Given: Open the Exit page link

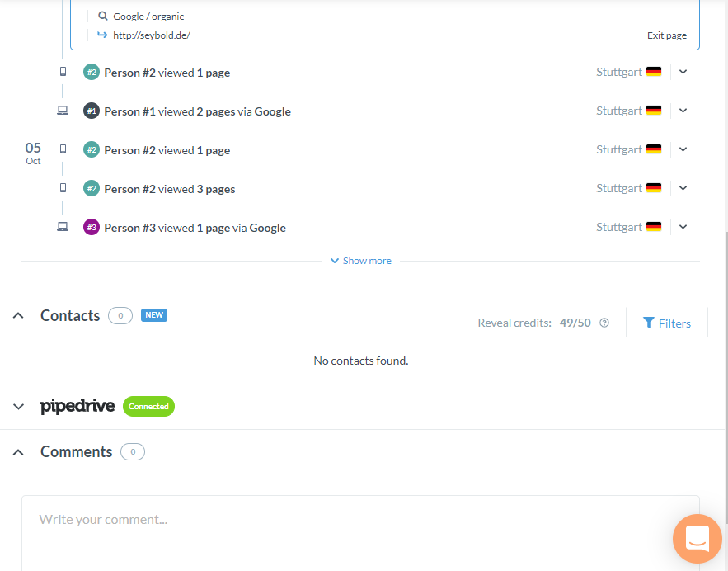Looking at the screenshot, I should pos(666,35).
